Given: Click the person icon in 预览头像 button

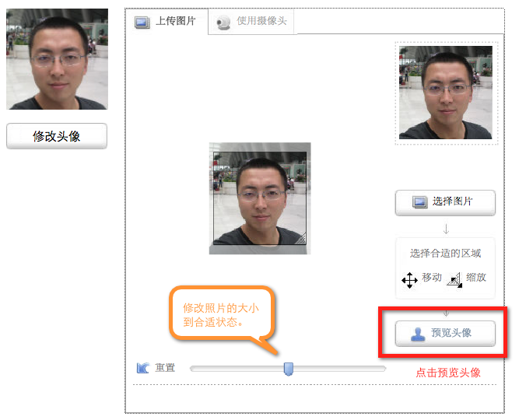Looking at the screenshot, I should tap(419, 333).
